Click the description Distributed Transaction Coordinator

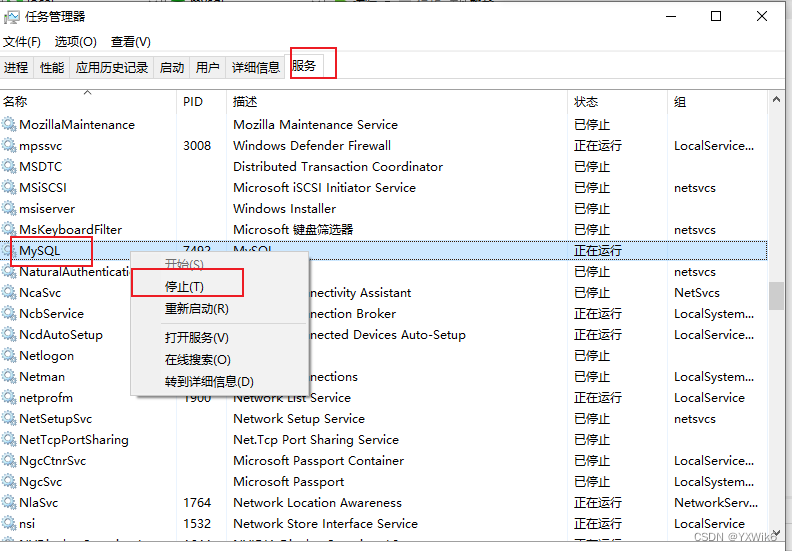[338, 167]
